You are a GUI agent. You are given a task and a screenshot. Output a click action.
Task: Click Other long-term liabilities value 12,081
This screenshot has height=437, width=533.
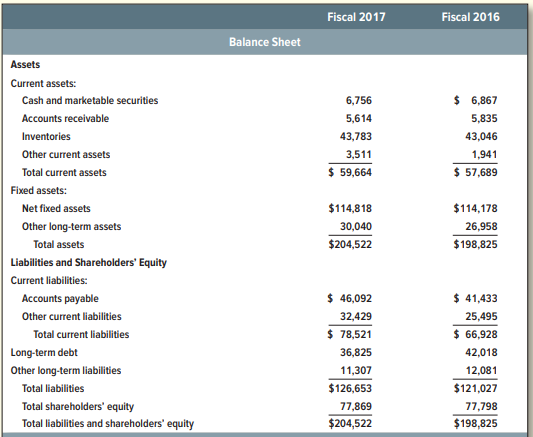coord(481,370)
